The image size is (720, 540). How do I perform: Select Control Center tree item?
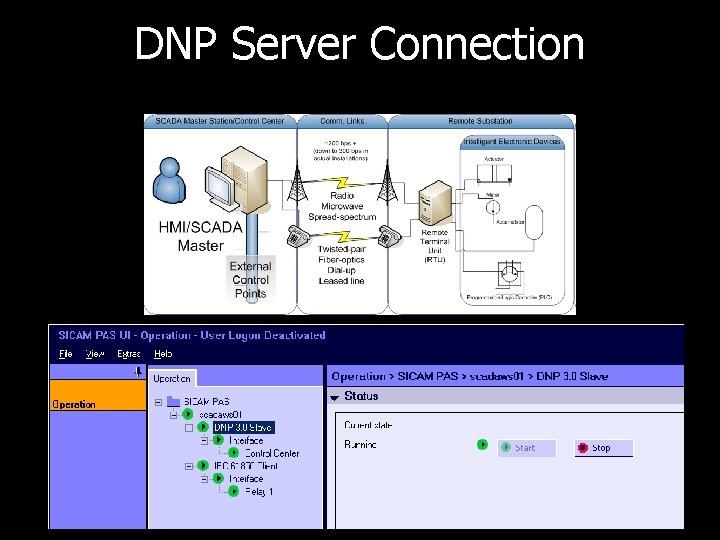point(272,453)
